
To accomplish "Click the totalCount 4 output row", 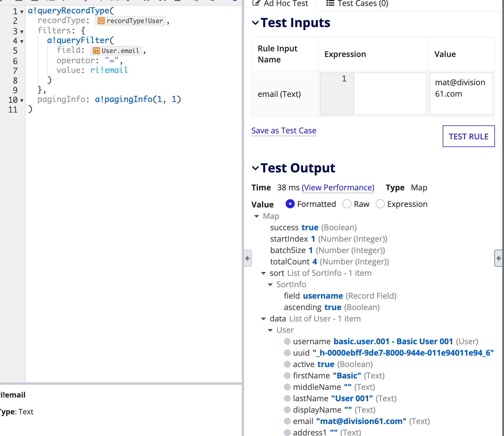I will coord(330,262).
